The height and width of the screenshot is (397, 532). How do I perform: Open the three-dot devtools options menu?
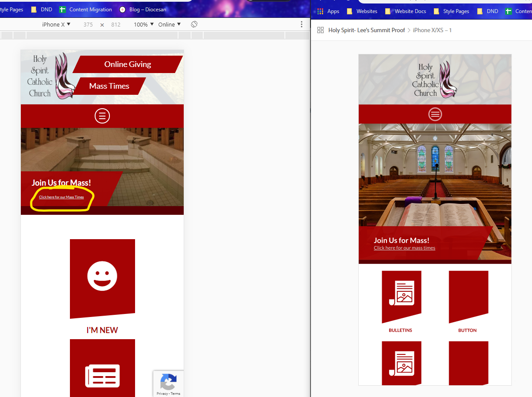point(301,24)
